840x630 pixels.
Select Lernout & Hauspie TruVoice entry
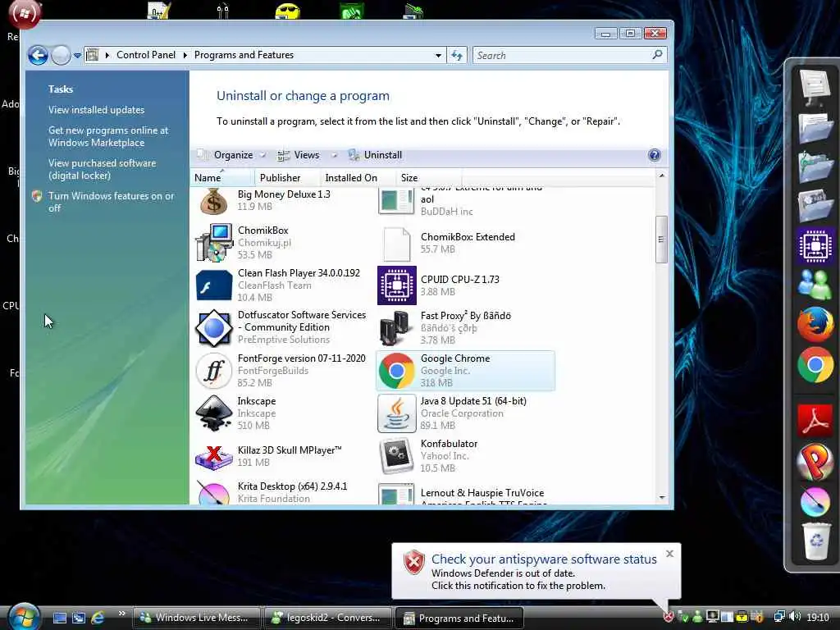pos(465,493)
